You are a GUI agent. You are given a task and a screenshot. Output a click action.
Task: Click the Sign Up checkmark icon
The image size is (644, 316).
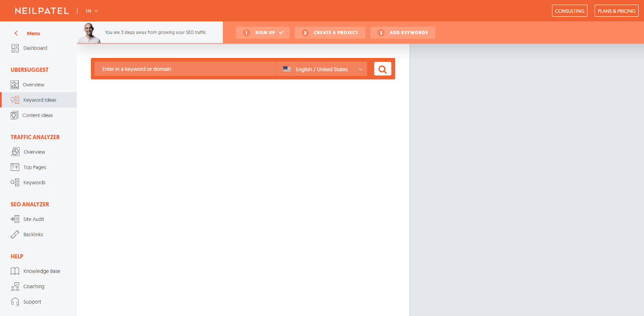pos(281,32)
